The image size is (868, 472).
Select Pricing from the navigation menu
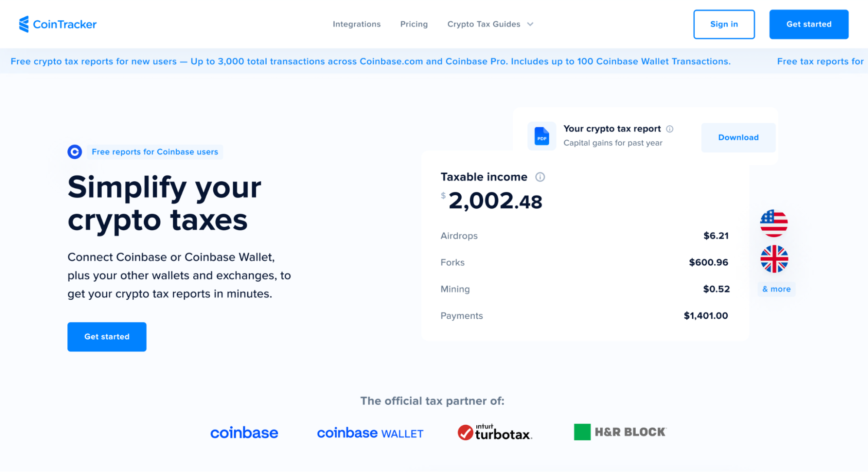coord(414,24)
